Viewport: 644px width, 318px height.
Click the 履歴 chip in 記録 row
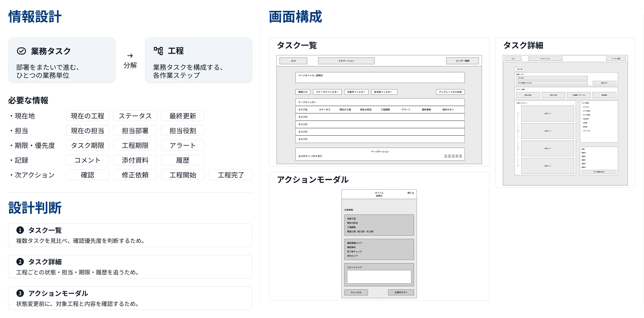pyautogui.click(x=183, y=160)
